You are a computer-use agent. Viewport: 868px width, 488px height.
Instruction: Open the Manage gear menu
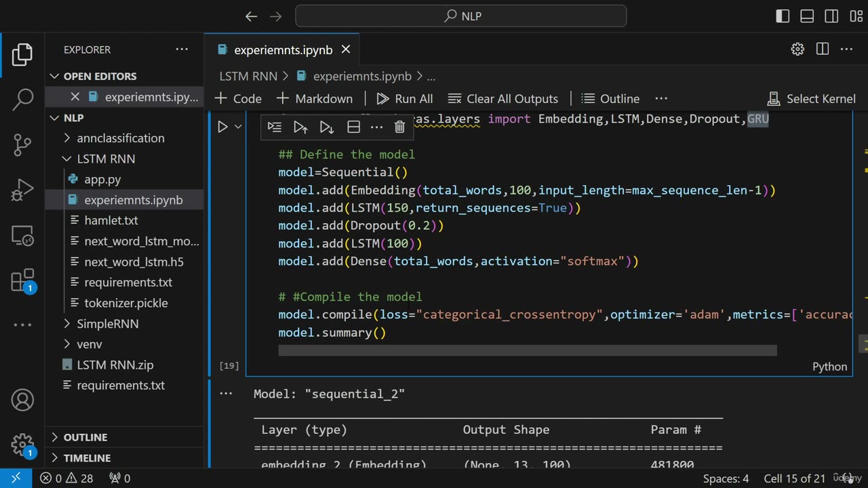pos(22,445)
